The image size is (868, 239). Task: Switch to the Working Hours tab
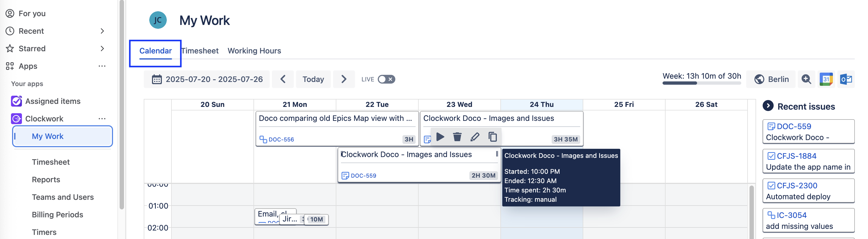(254, 51)
